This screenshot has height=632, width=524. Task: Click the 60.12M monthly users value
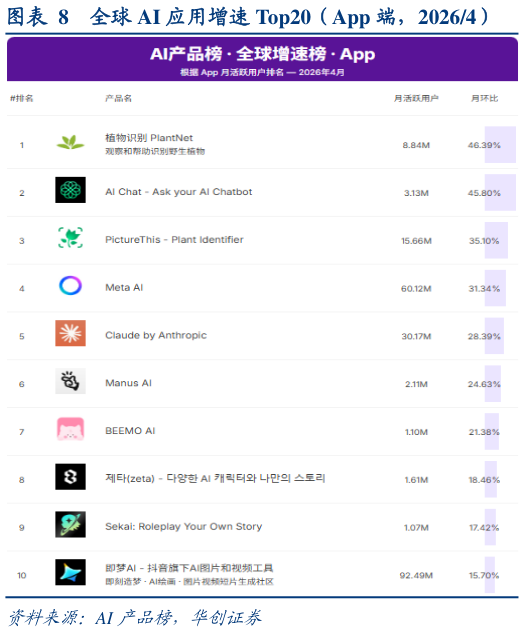point(416,289)
